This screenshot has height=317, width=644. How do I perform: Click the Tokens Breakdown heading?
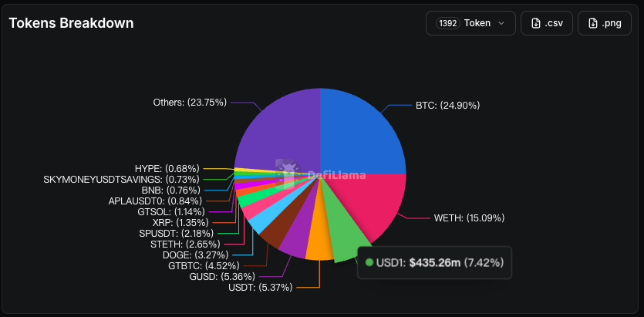71,23
